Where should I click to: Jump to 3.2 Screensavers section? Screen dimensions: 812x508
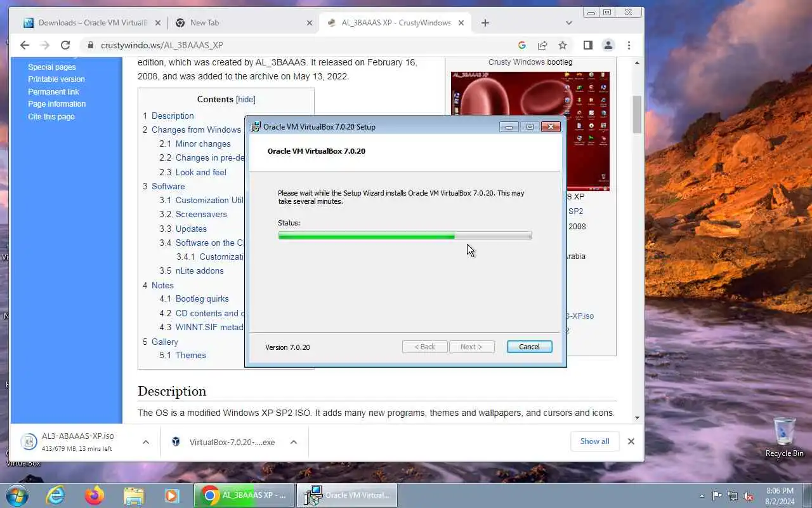(193, 215)
